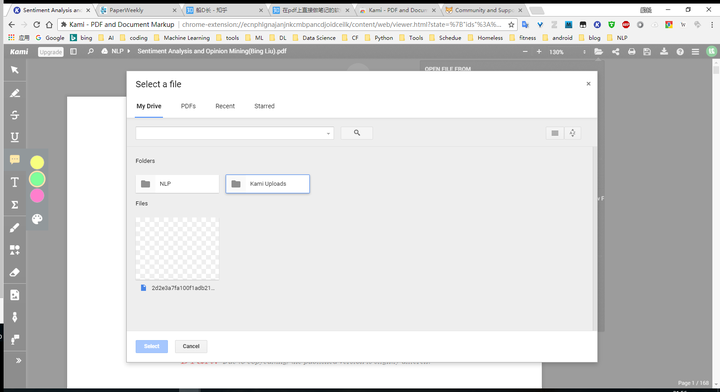Image resolution: width=720 pixels, height=392 pixels.
Task: Pick the yellow comment color
Action: (x=37, y=162)
